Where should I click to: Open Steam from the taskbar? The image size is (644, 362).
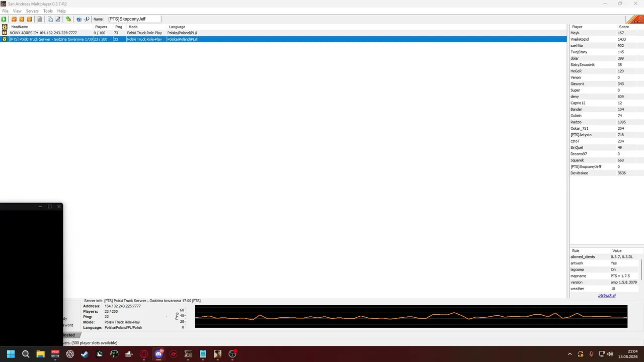(x=85, y=354)
